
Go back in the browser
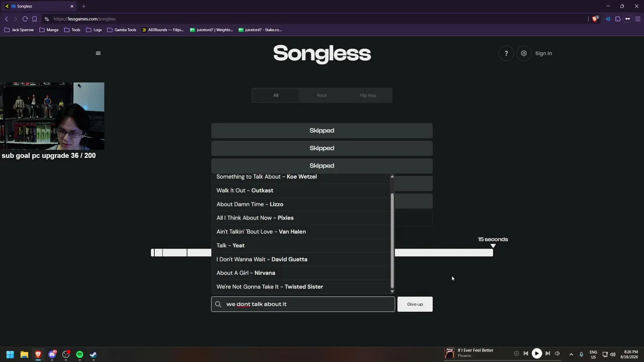[x=7, y=19]
